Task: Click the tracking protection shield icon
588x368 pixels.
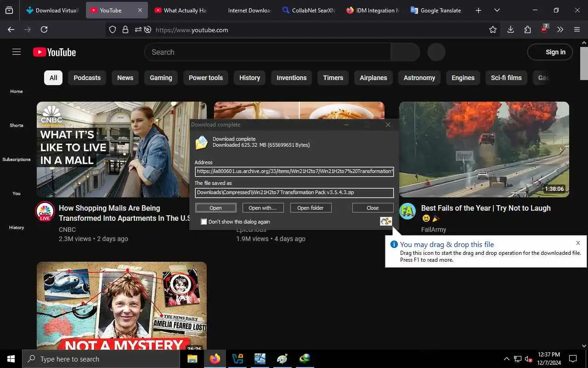Action: pyautogui.click(x=113, y=29)
